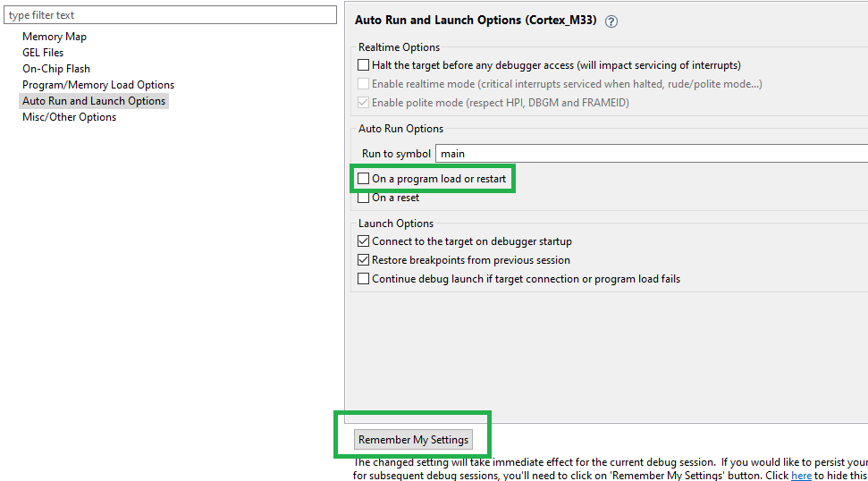Click the 'here' link to hide message
The image size is (868, 481).
tap(801, 476)
